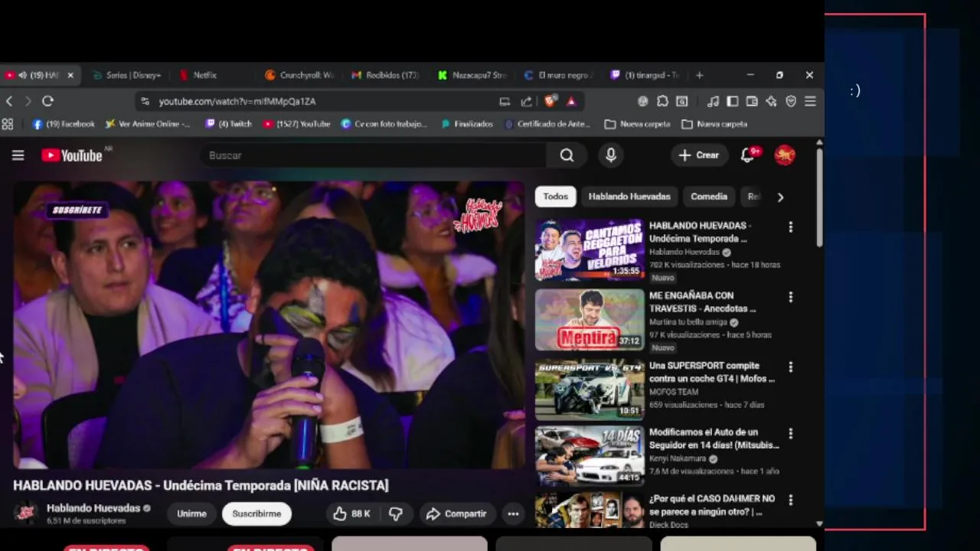
Task: Open options for 'Modificamos el Auto' video
Action: (x=791, y=434)
